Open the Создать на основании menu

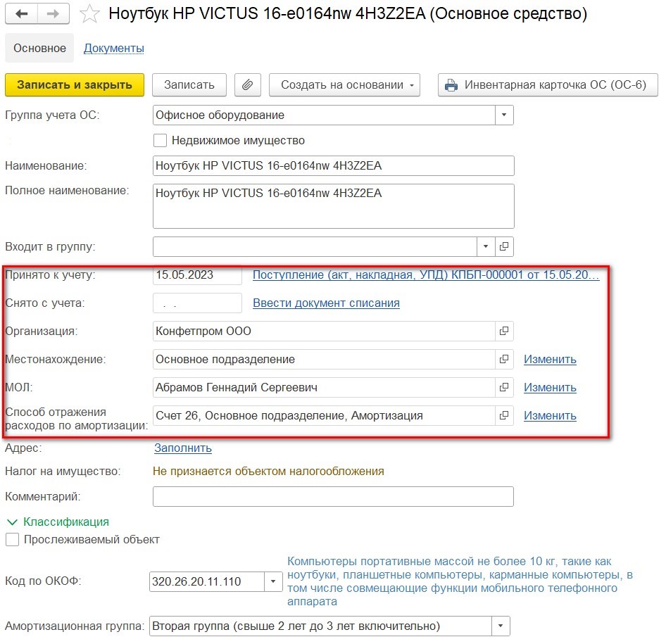point(344,85)
